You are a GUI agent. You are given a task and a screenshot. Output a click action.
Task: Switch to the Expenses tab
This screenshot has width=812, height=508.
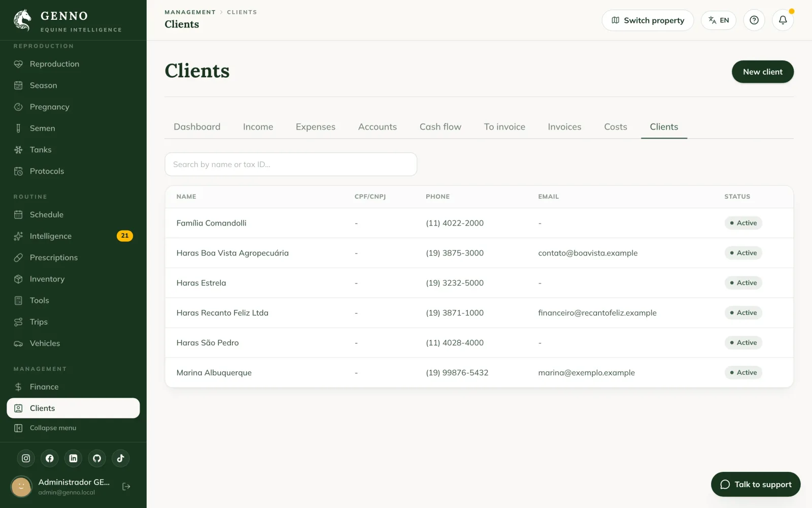pos(316,127)
